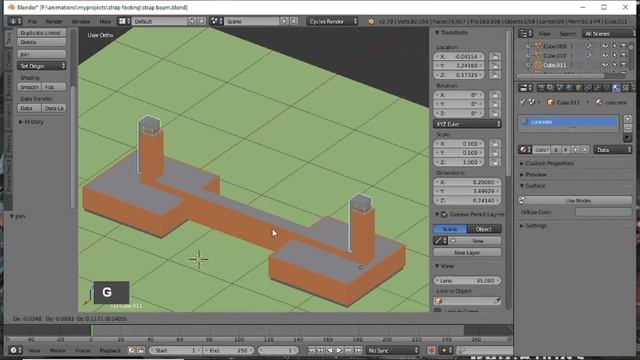The width and height of the screenshot is (640, 360).
Task: Open the No Sync playback dropdown
Action: pyautogui.click(x=393, y=350)
